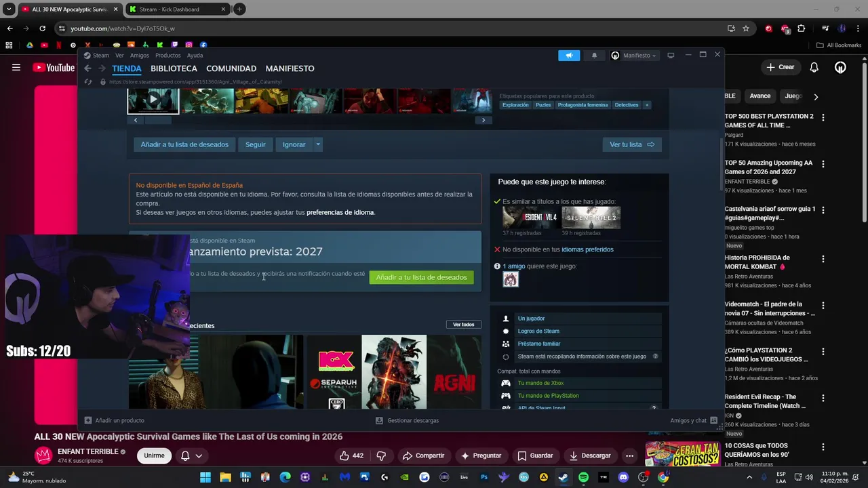Viewport: 868px width, 488px height.
Task: Switch to the COMUNIDAD tab
Action: click(231, 68)
